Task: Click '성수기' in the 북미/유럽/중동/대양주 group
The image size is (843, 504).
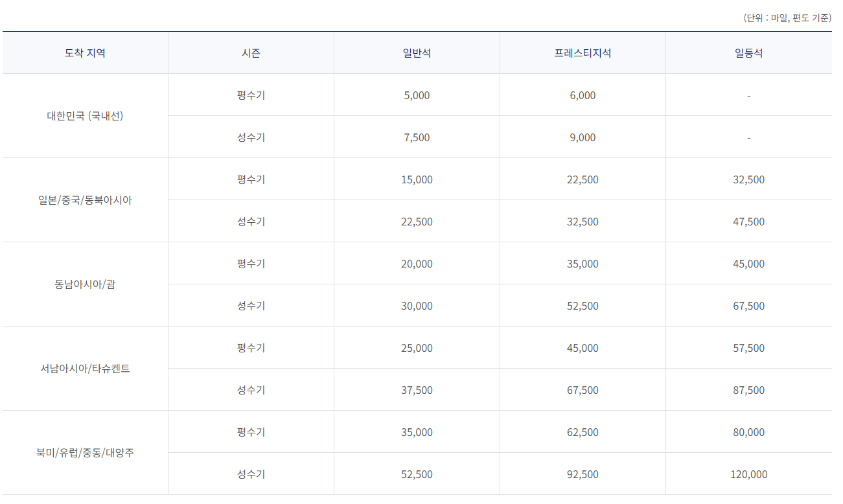Action: (x=251, y=474)
